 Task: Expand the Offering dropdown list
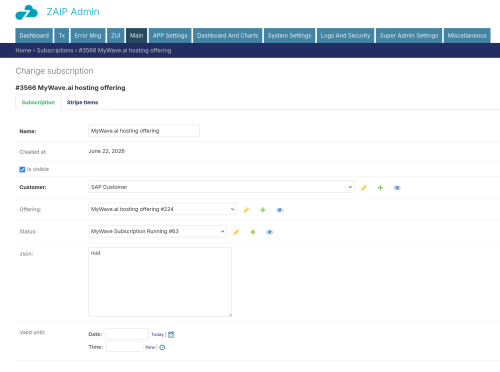pyautogui.click(x=162, y=209)
